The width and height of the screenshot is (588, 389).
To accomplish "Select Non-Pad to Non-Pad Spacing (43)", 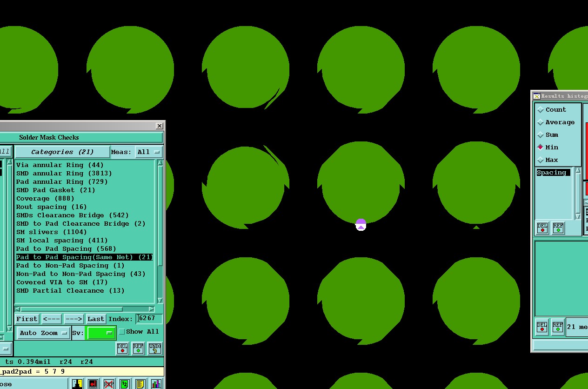I will click(x=81, y=274).
